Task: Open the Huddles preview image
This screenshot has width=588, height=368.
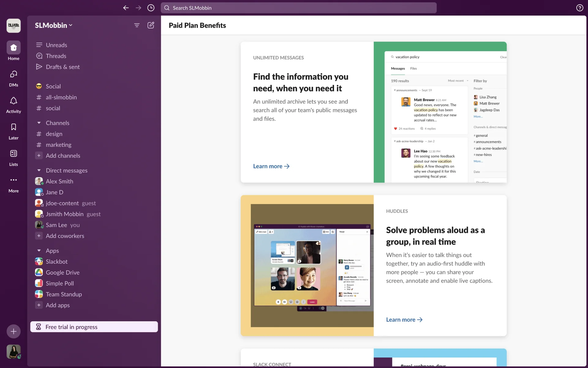Action: [x=312, y=266]
